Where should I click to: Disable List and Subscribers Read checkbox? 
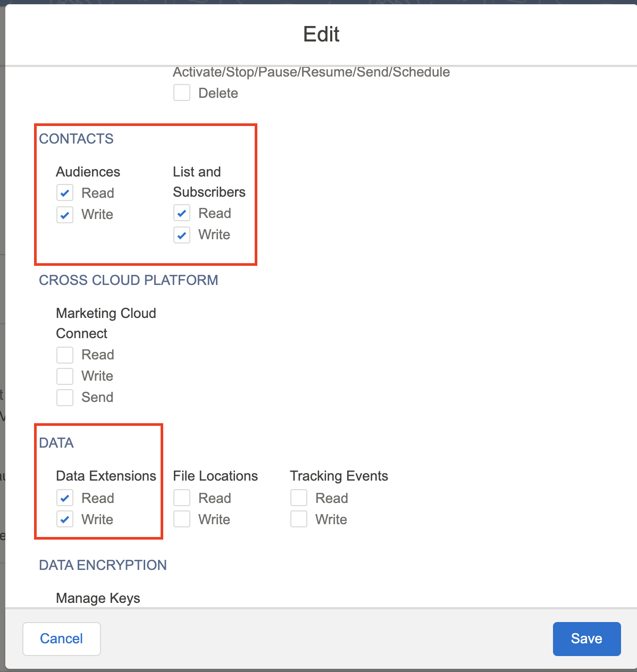pos(182,214)
